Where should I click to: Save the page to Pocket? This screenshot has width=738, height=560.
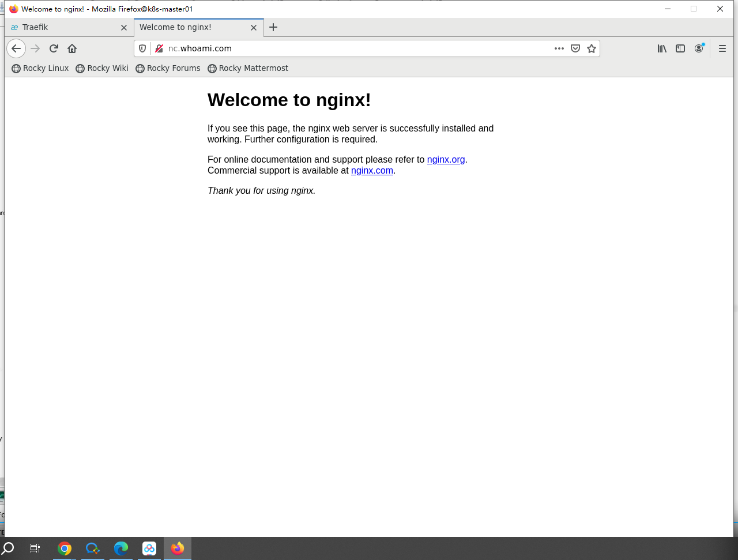point(575,48)
